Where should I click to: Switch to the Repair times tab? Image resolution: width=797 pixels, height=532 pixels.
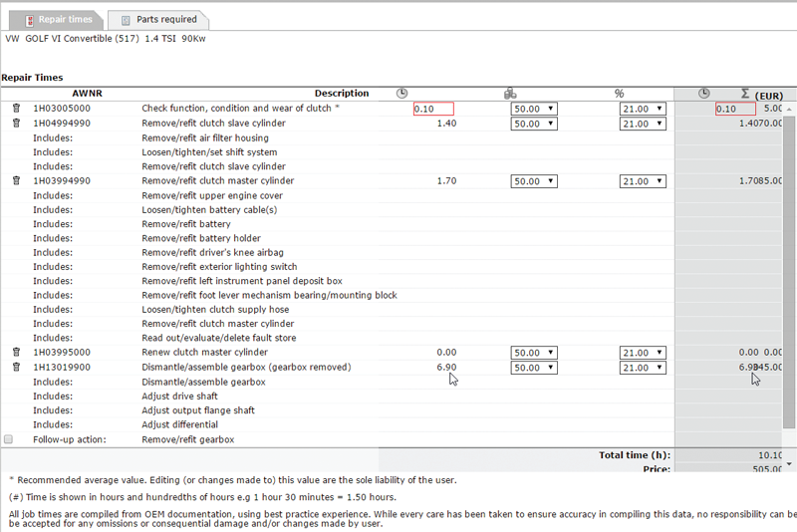56,20
